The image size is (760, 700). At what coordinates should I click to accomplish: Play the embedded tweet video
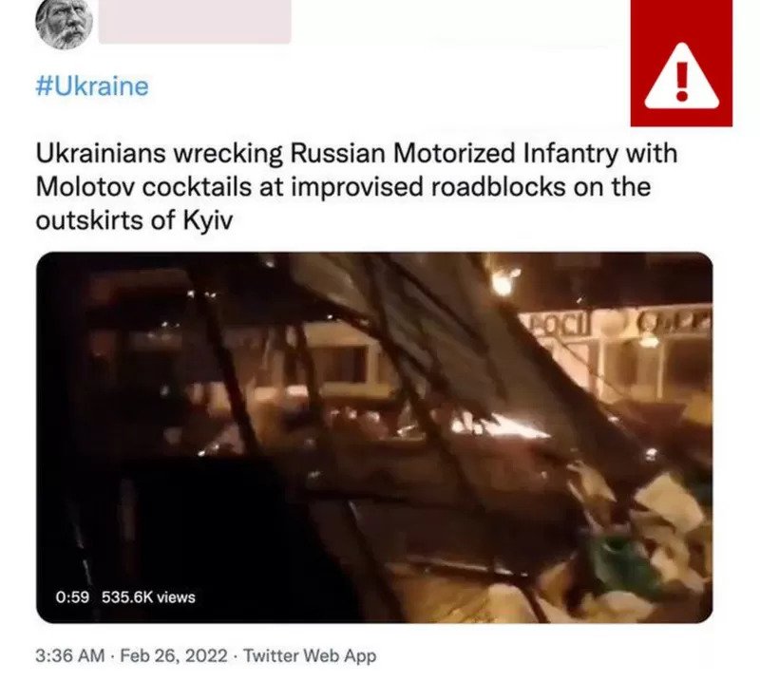(x=374, y=438)
